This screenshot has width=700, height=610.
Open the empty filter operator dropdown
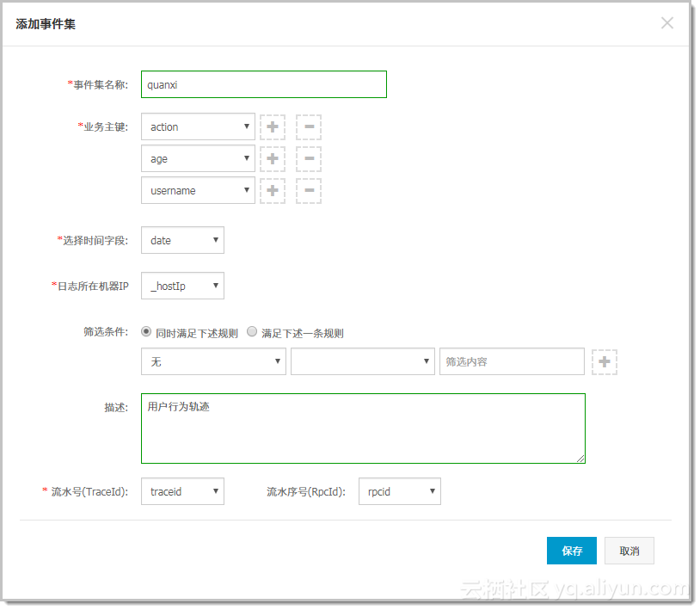[x=363, y=361]
